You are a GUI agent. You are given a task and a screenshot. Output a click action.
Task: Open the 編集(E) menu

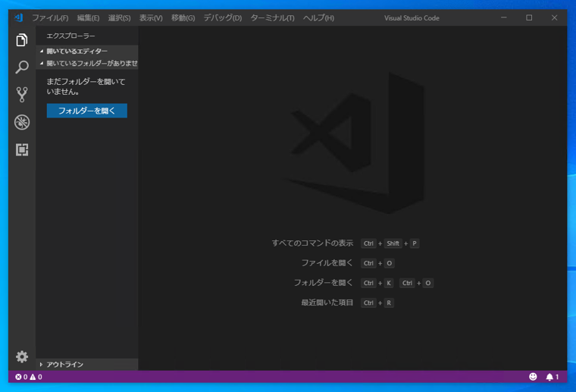tap(88, 18)
